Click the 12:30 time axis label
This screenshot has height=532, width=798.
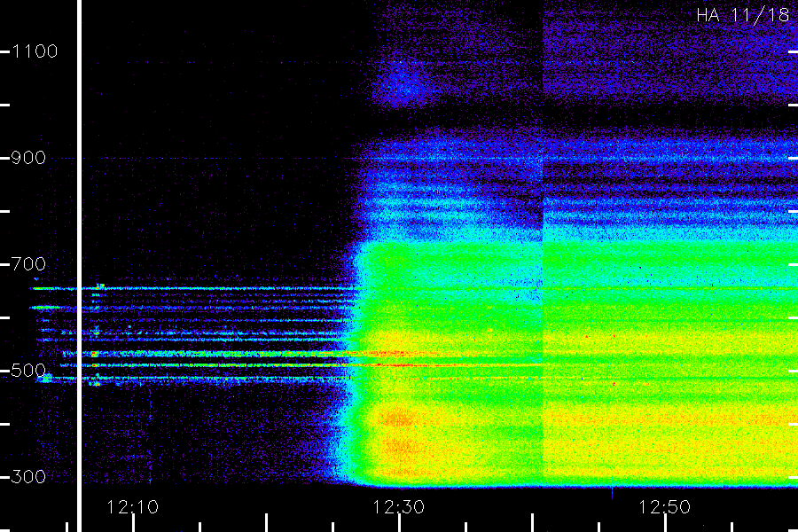tap(398, 507)
